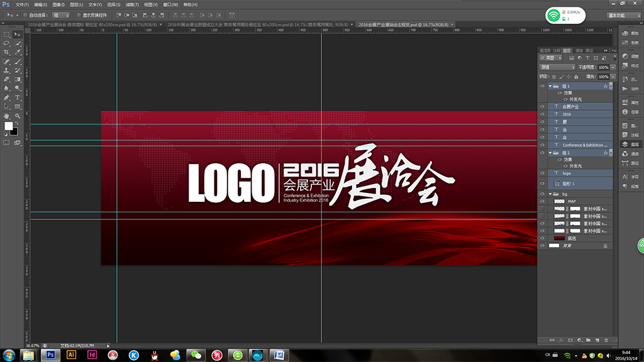Add a layer mask from the panel footer
The image size is (644, 362).
(570, 340)
